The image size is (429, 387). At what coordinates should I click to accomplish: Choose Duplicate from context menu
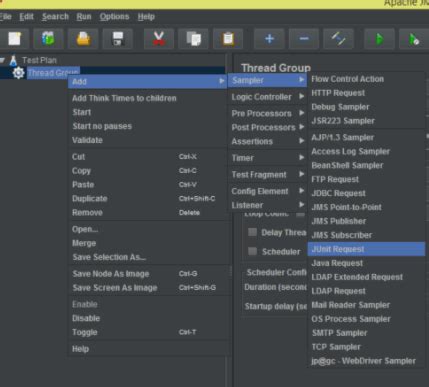coord(148,199)
